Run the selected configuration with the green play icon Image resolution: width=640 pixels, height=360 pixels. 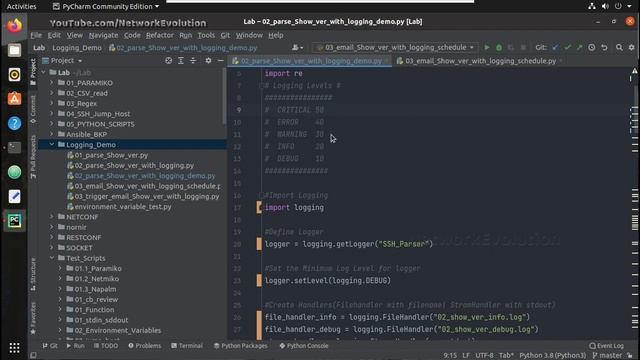pos(487,47)
